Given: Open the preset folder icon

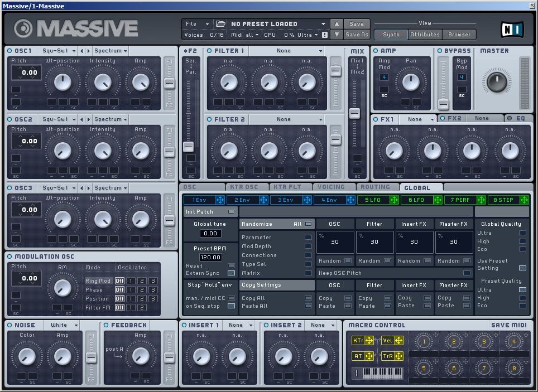Looking at the screenshot, I should (x=220, y=24).
